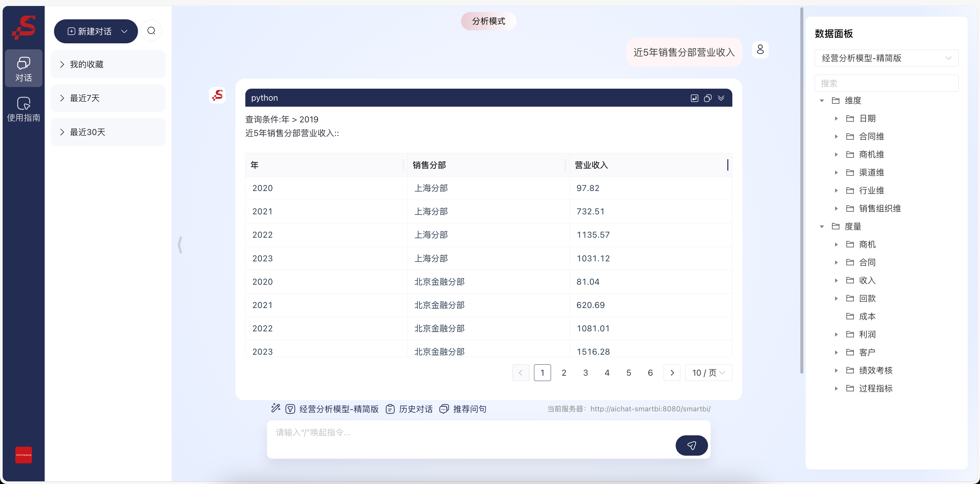Click the 经营分析模型-精简版 model selector below the chat
Viewport: 980px width, 484px height.
(x=332, y=409)
